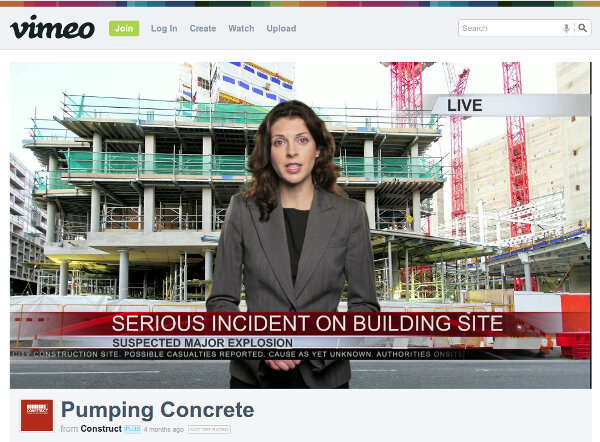Open the Construct user profile link
The image size is (600, 442).
[100, 430]
